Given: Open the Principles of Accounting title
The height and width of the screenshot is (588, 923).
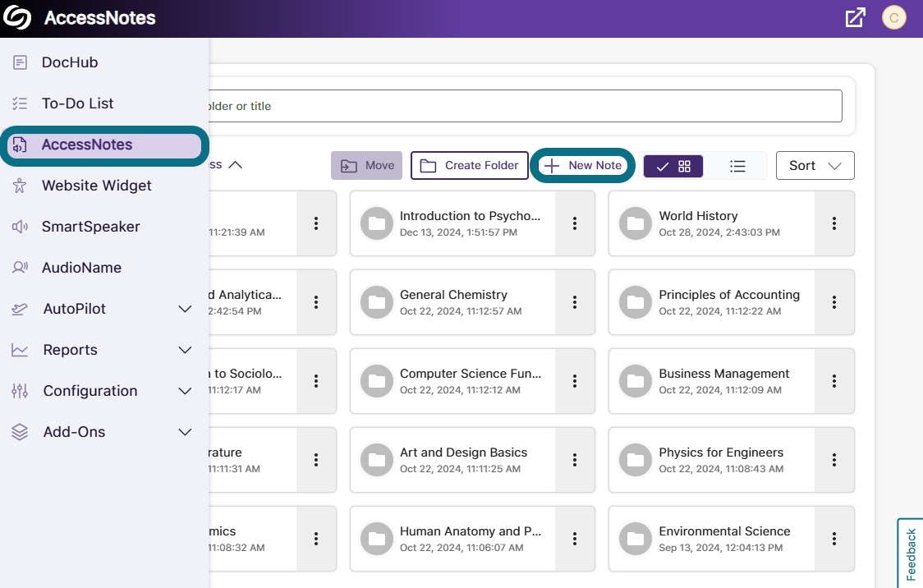Looking at the screenshot, I should pos(729,295).
